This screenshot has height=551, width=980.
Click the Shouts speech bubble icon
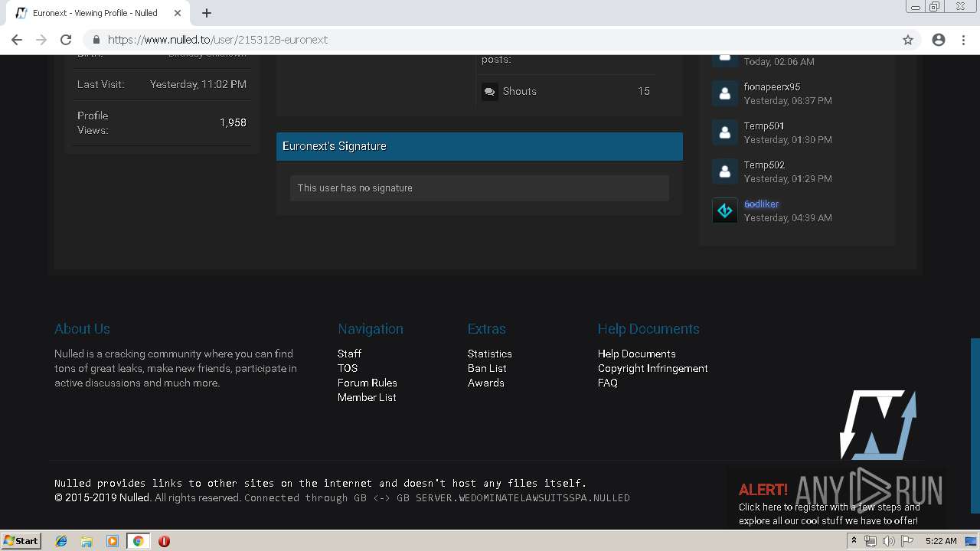click(x=489, y=91)
